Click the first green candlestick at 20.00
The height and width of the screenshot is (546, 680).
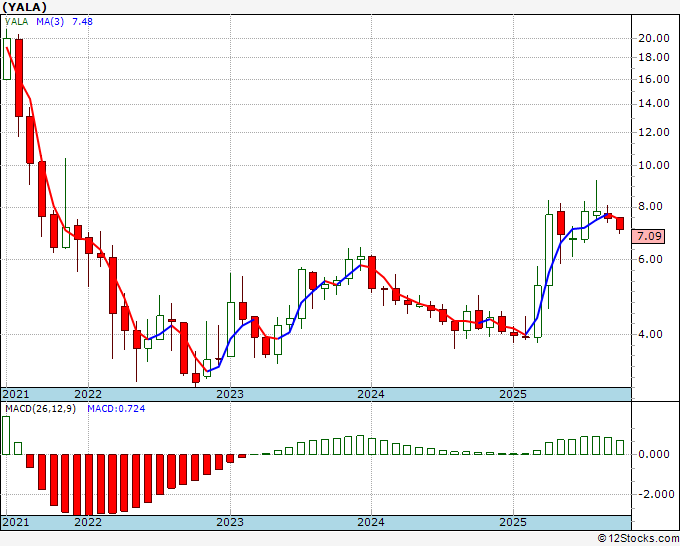tap(7, 59)
